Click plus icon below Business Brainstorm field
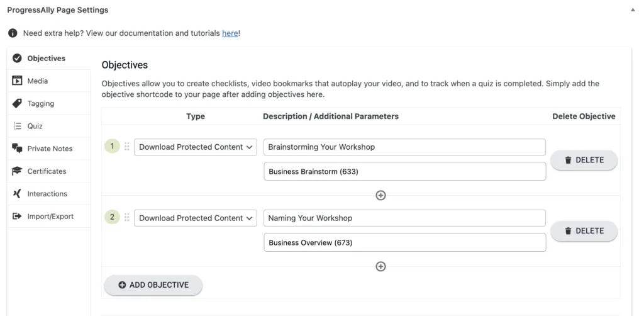644x316 pixels. (x=380, y=195)
